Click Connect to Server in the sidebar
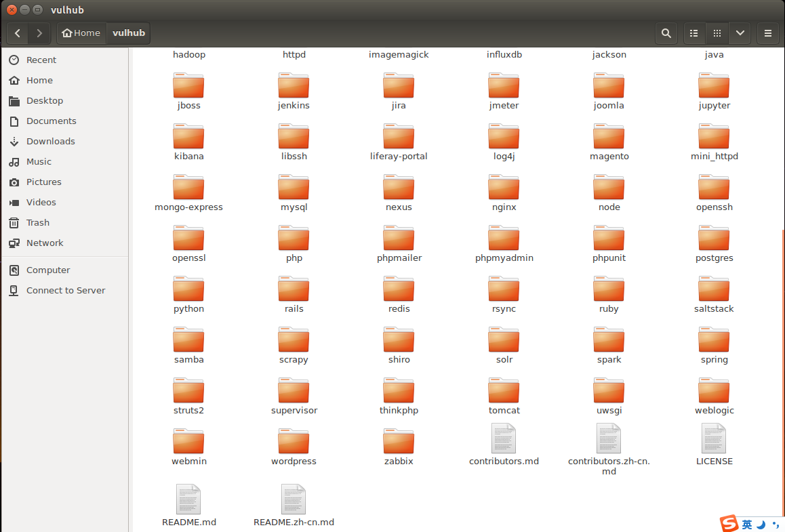 point(65,290)
